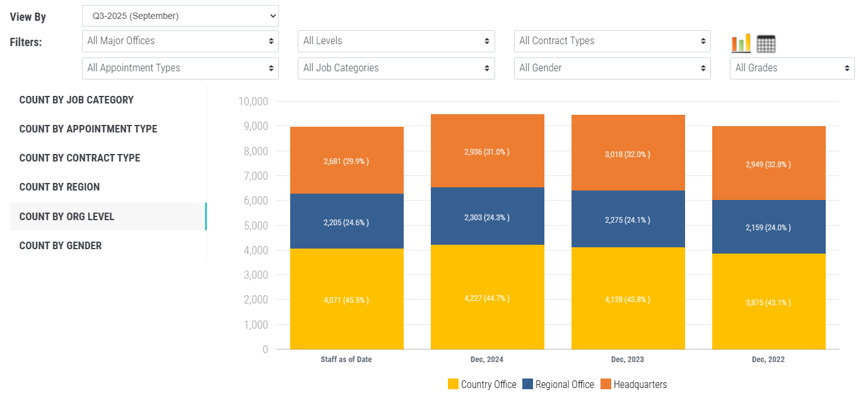868x405 pixels.
Task: Open the View By quarter dropdown
Action: (x=180, y=16)
